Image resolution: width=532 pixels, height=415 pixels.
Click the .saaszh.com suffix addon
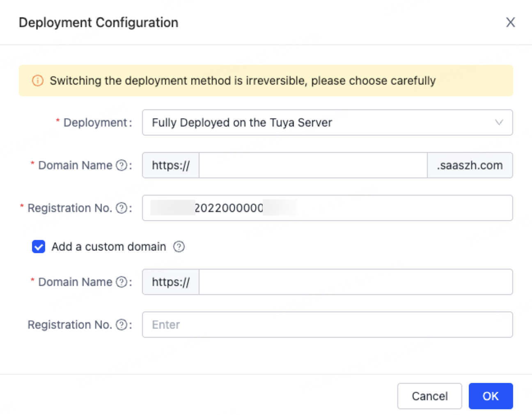(x=470, y=165)
